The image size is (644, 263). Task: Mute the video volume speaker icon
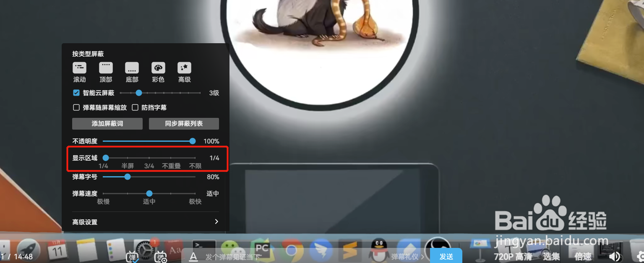click(615, 256)
